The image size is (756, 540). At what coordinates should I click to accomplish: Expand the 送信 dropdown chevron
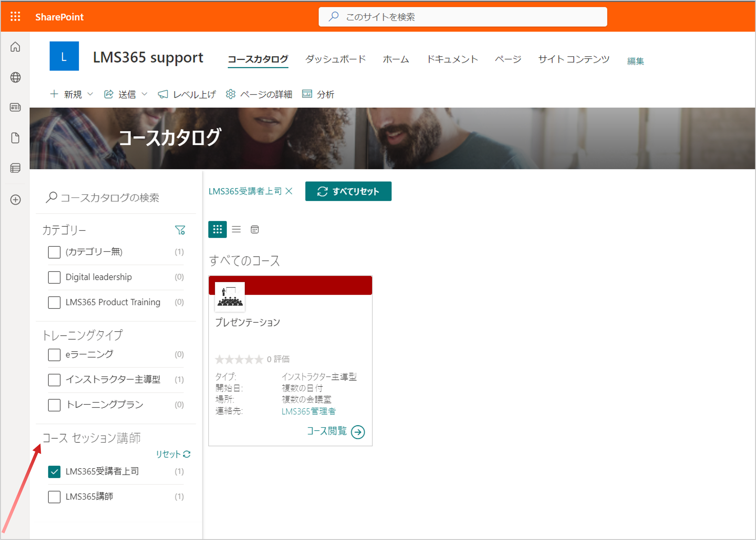[x=145, y=94]
